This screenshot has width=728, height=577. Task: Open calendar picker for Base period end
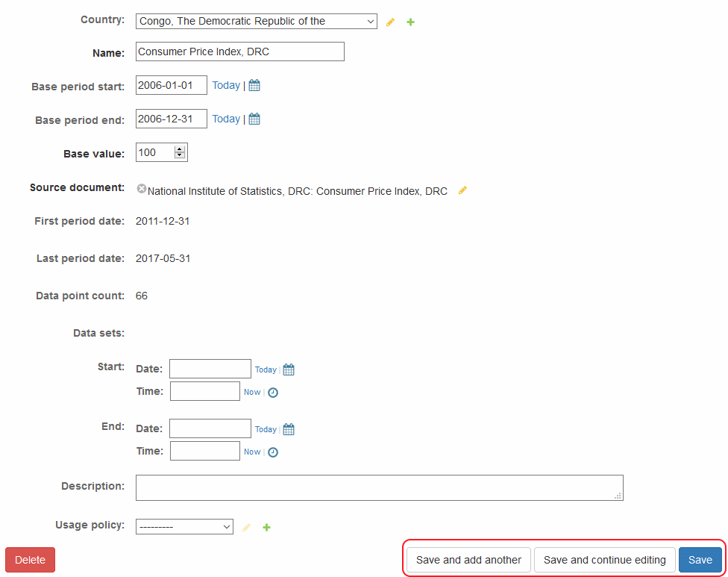tap(254, 119)
